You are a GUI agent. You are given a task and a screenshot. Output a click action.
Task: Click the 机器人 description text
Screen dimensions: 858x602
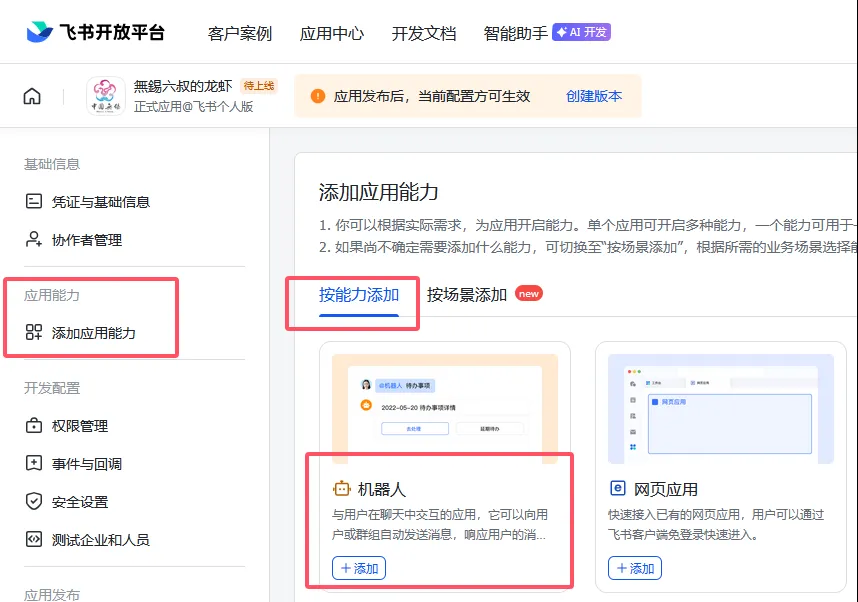(x=440, y=524)
